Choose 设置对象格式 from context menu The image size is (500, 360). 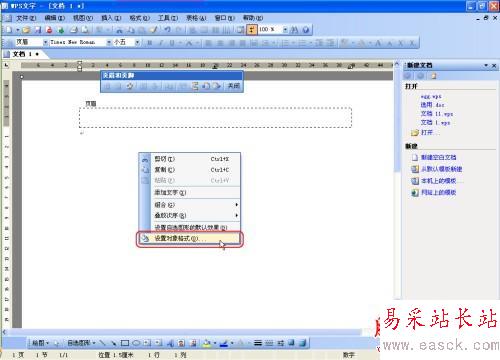[189, 239]
